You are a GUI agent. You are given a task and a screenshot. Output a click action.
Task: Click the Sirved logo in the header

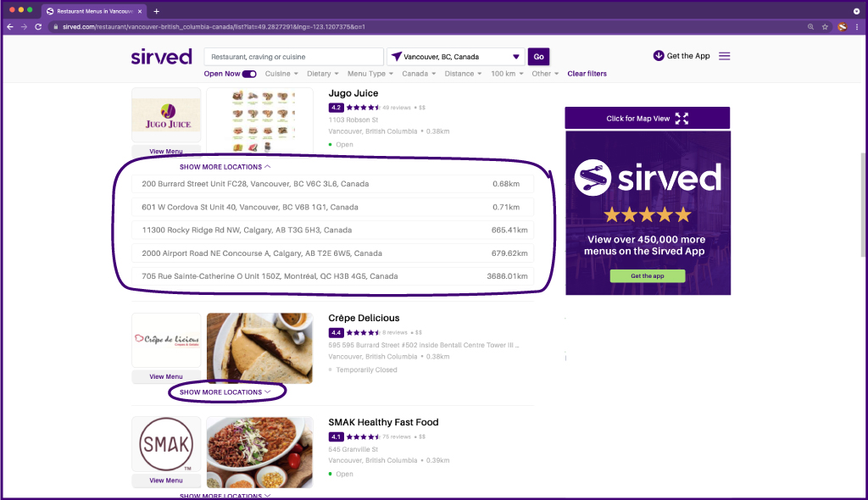click(162, 57)
